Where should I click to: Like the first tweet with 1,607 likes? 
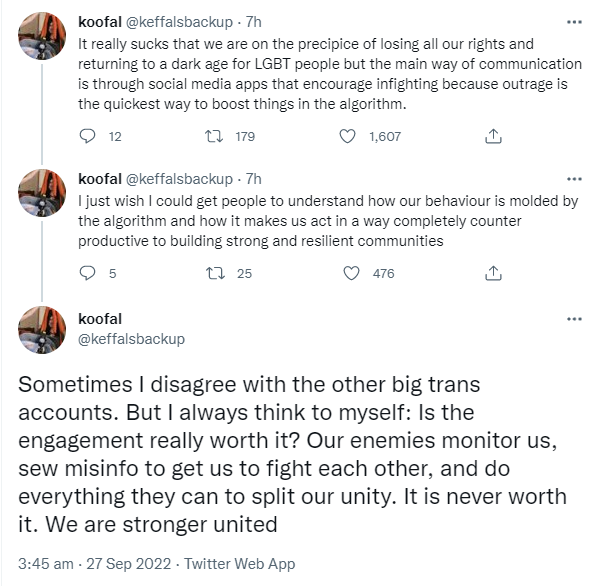pyautogui.click(x=347, y=136)
